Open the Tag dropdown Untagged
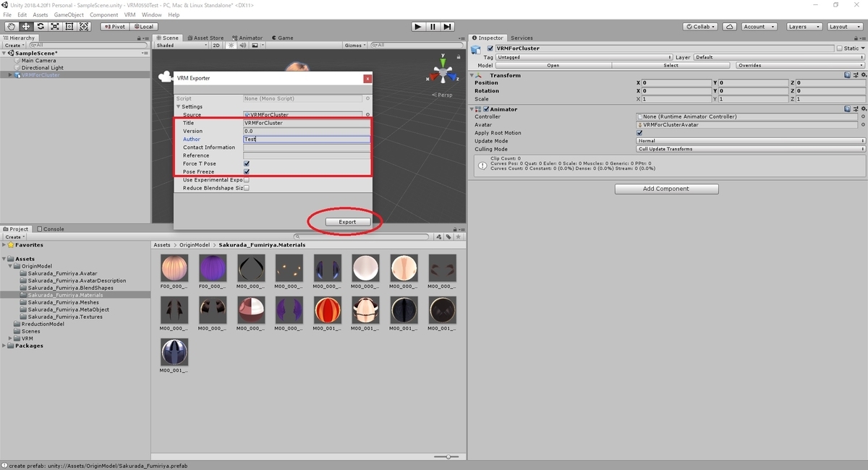 (584, 57)
